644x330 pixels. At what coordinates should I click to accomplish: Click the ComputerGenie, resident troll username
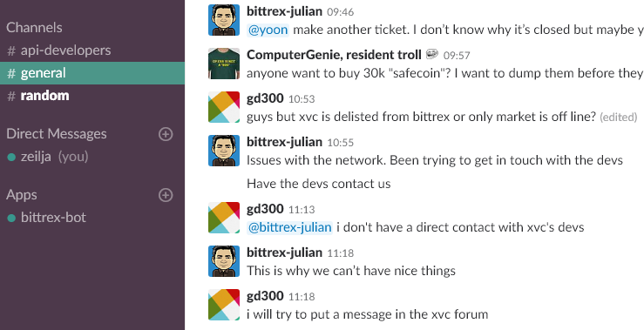pos(334,55)
